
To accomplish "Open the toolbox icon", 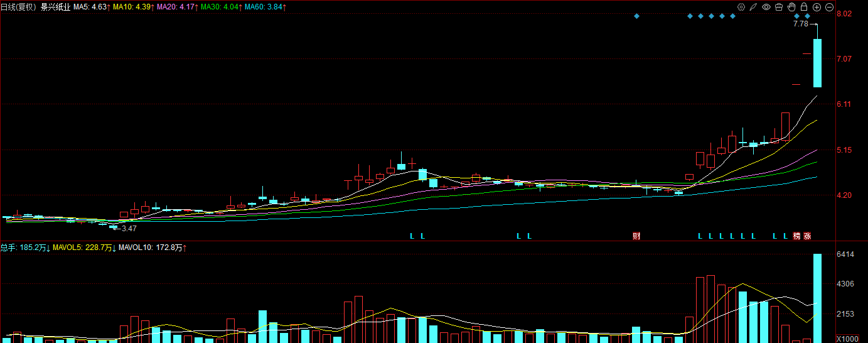I will [779, 7].
